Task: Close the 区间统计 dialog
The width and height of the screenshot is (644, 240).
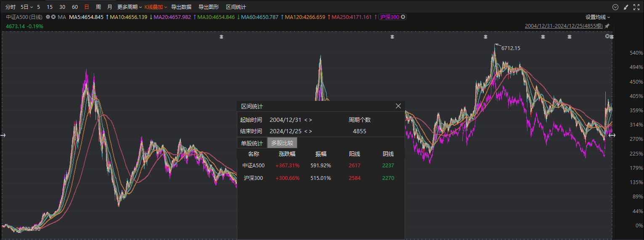Action: 398,106
